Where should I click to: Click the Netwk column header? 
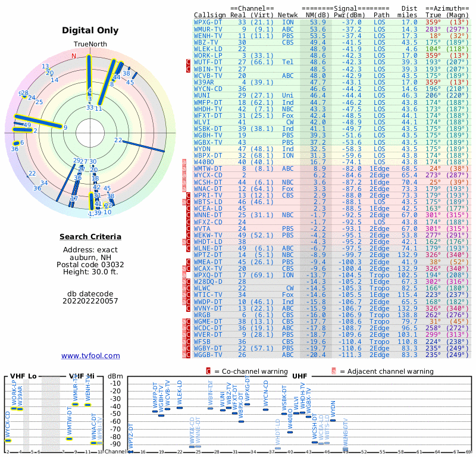(288, 15)
